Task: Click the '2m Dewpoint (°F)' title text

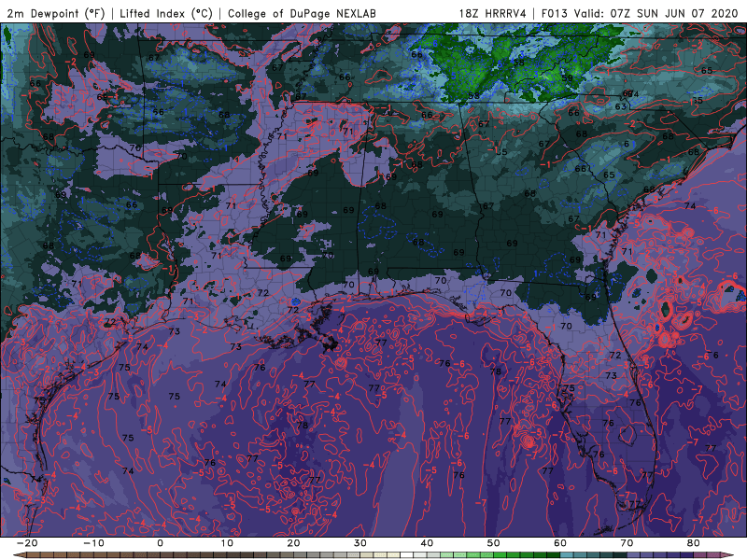Action: coord(56,13)
